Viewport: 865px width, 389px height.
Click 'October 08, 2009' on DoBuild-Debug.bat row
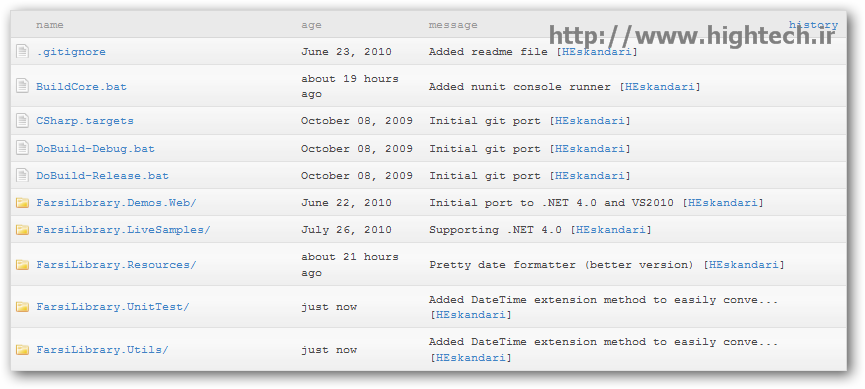pos(357,148)
